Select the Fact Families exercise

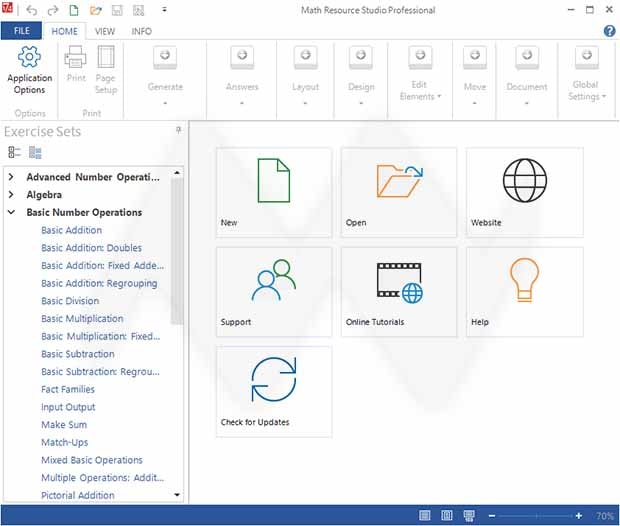(x=68, y=390)
